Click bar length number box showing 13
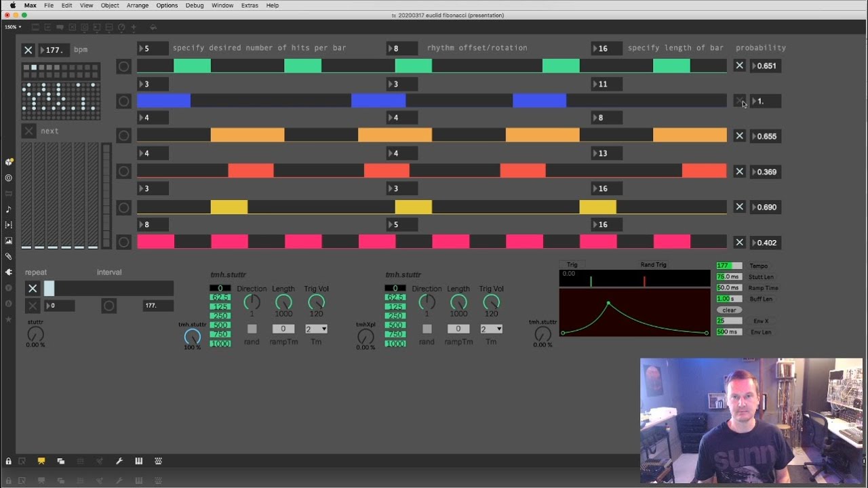868x488 pixels. 607,153
